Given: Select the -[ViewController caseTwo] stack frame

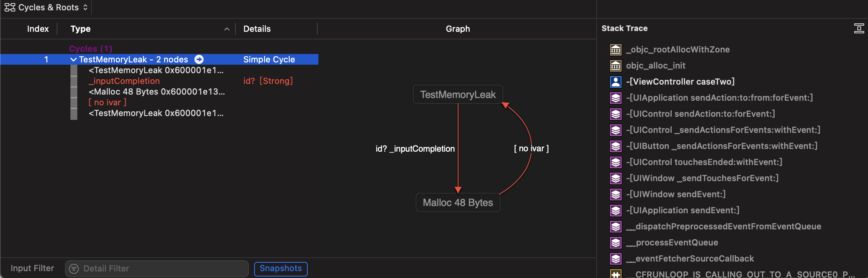Looking at the screenshot, I should tap(680, 82).
